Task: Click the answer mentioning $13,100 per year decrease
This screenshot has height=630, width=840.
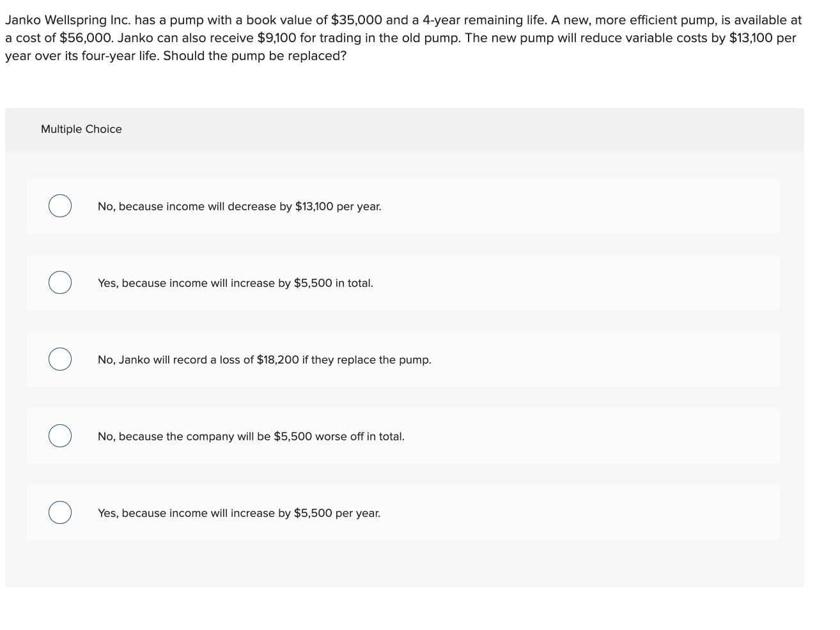Action: click(240, 206)
